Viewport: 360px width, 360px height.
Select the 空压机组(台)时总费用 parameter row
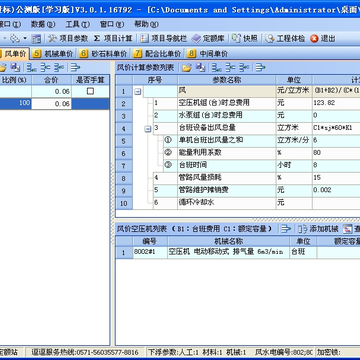[238, 103]
